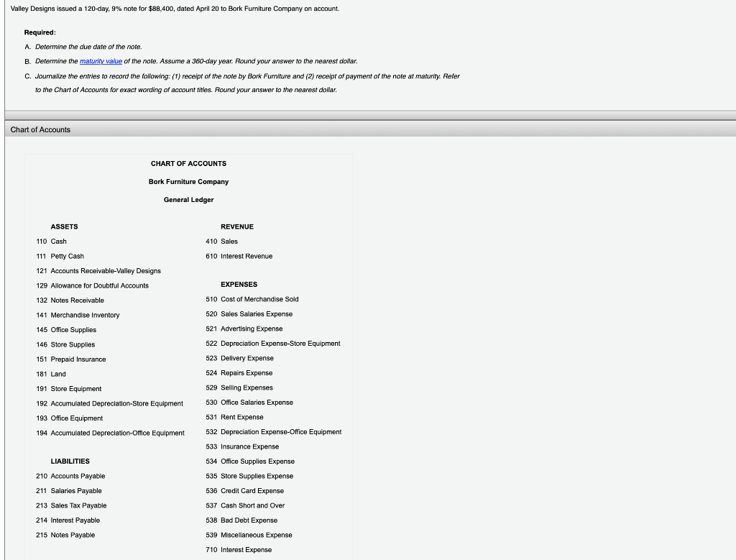Select '145 Office Supplies' account
Image resolution: width=736 pixels, height=560 pixels.
[66, 329]
